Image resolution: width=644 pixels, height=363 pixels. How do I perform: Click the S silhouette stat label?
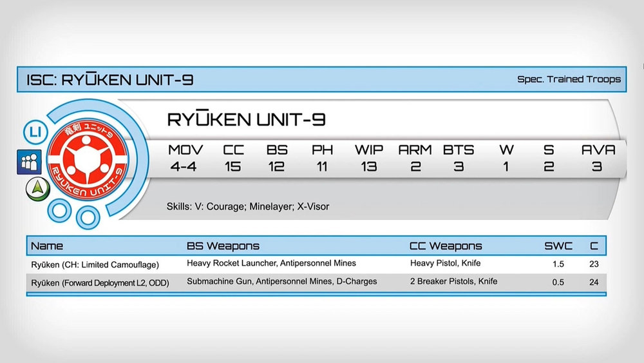tap(549, 150)
